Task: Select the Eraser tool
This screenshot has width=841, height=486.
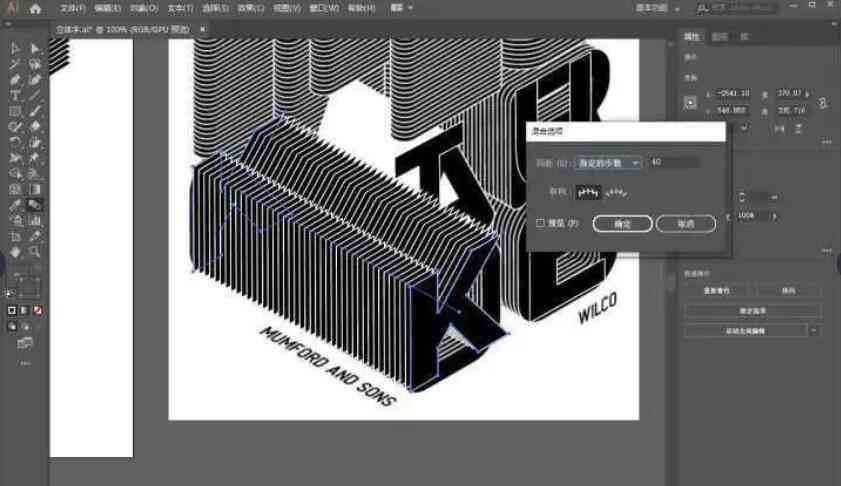Action: point(35,127)
